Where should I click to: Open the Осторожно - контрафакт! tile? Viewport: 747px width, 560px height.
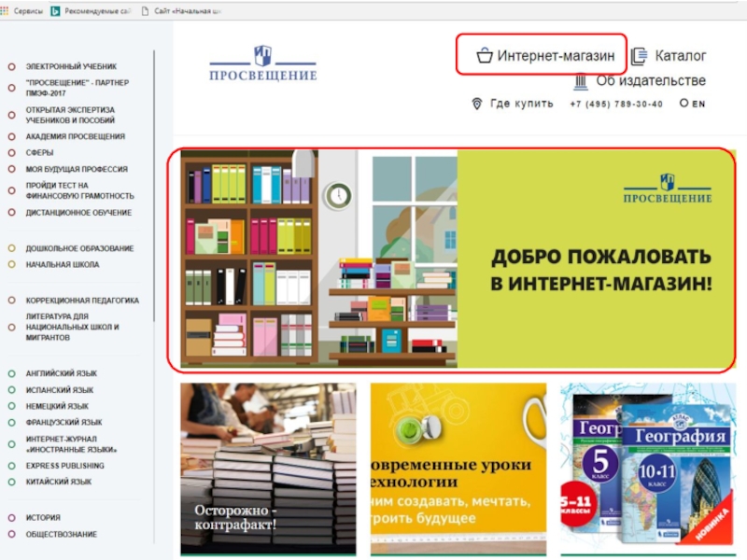(x=268, y=469)
